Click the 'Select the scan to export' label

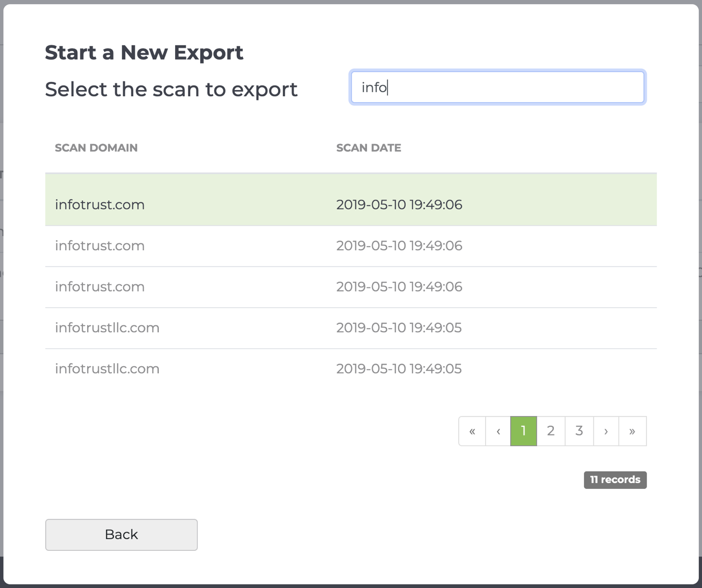click(x=171, y=89)
